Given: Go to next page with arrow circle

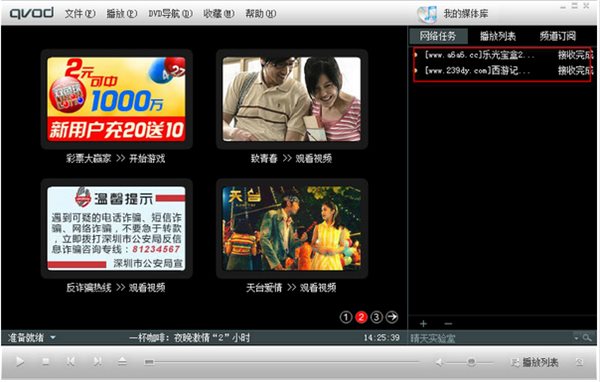Looking at the screenshot, I should (392, 317).
